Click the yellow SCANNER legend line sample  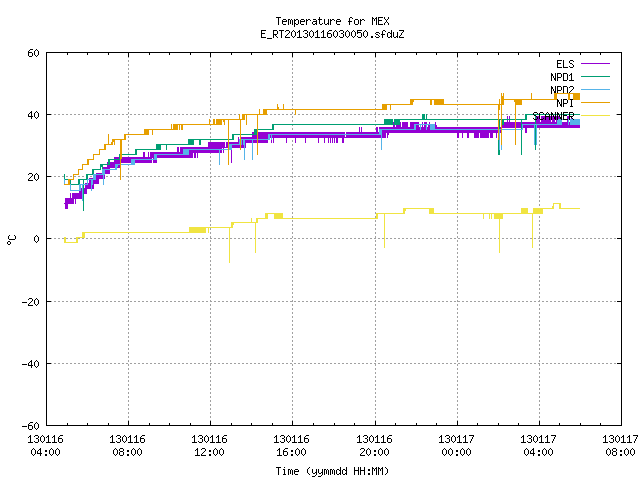tap(595, 116)
